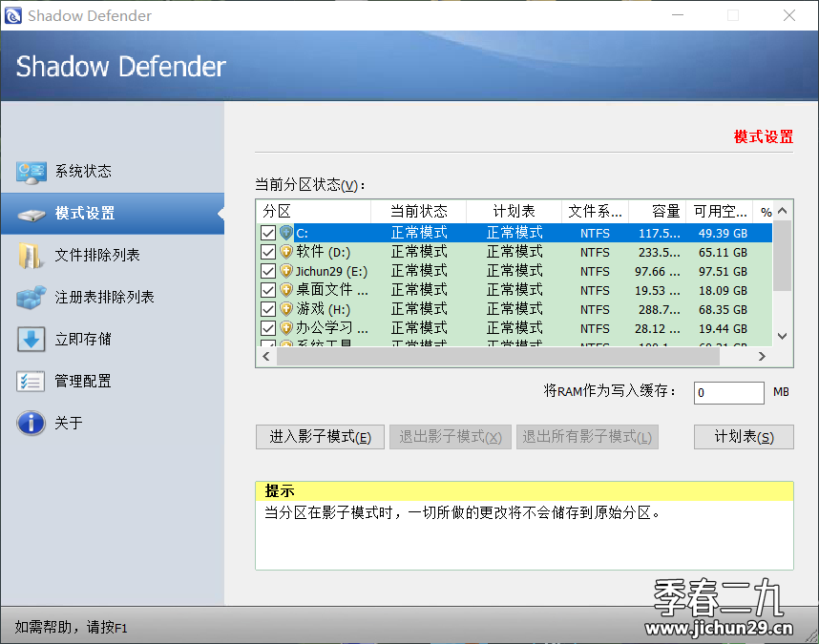Click 退出影子模式(X) button
The width and height of the screenshot is (819, 644).
pyautogui.click(x=451, y=437)
